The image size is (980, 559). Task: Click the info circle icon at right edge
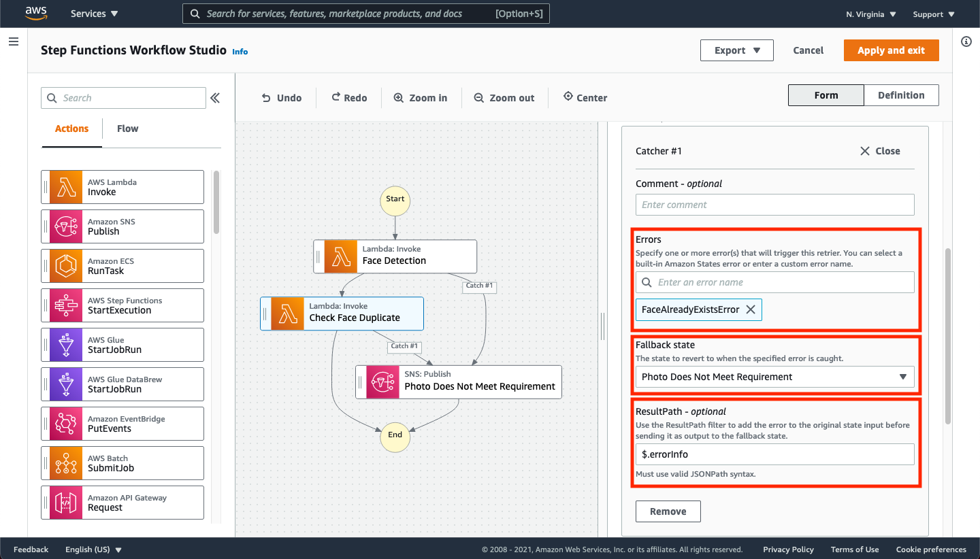[x=966, y=41]
